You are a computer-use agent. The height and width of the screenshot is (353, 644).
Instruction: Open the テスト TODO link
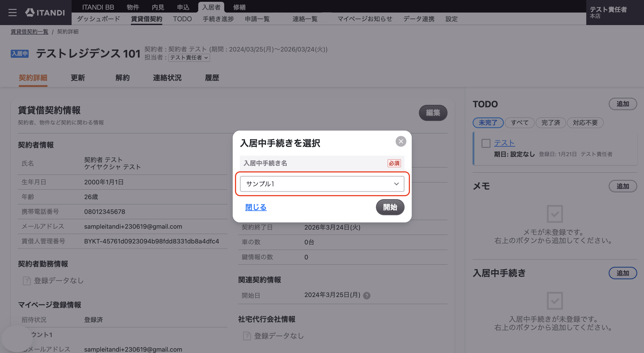(504, 143)
